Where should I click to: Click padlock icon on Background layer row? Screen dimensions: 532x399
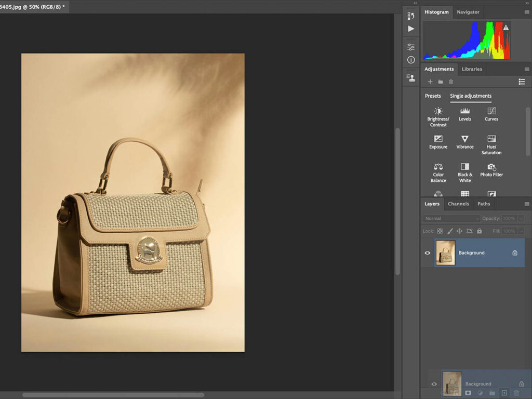(515, 253)
